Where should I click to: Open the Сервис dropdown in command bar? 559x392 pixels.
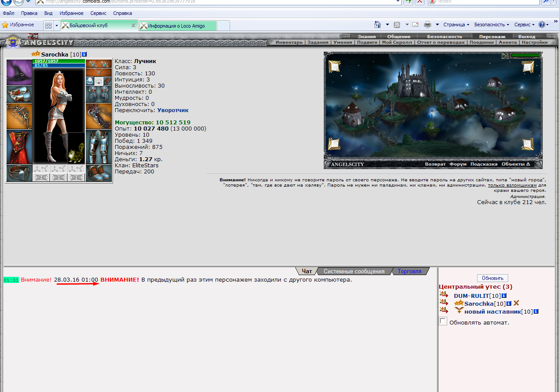524,25
